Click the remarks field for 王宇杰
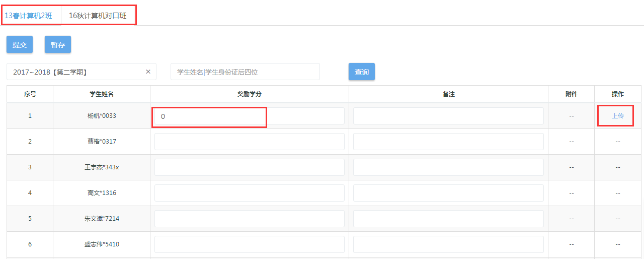 448,167
